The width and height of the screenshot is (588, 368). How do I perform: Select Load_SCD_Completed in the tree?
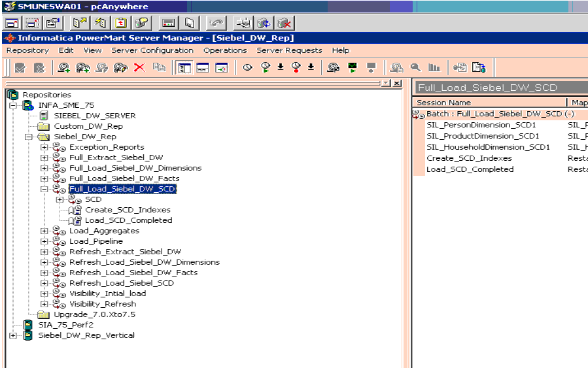coord(129,221)
